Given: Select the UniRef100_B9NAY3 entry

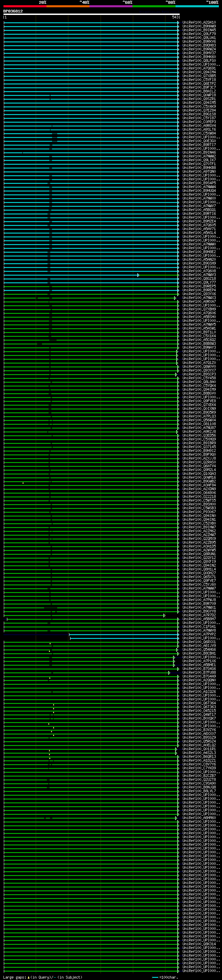Looking at the screenshot, I should 199,347.
